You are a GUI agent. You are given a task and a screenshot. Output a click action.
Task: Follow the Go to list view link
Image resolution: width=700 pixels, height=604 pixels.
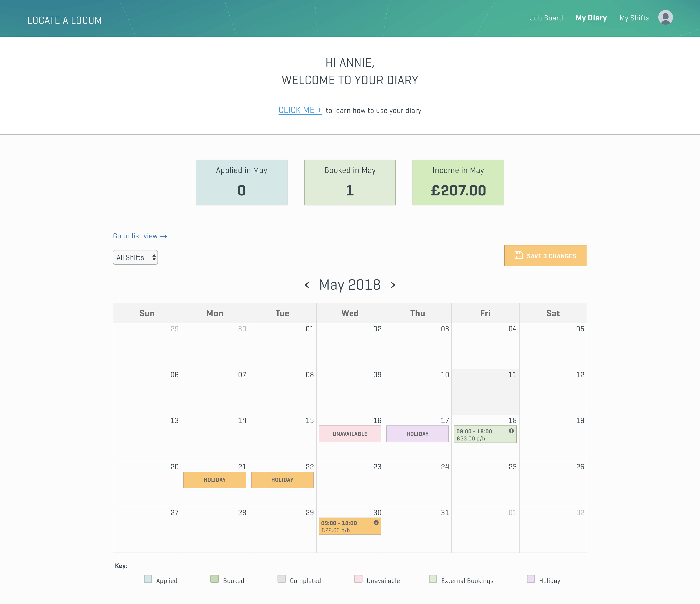tap(135, 236)
